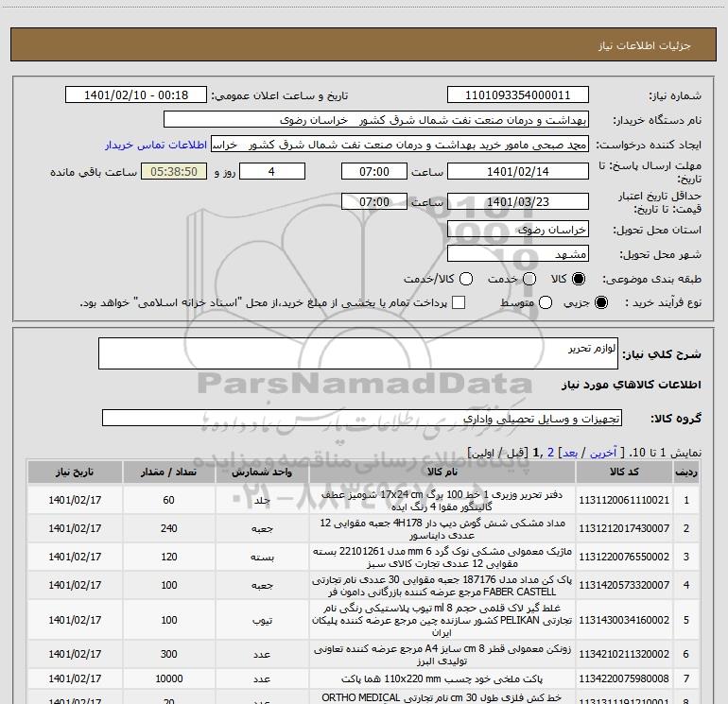Click the remaining days field showing 4
728x704 pixels.
[271, 172]
